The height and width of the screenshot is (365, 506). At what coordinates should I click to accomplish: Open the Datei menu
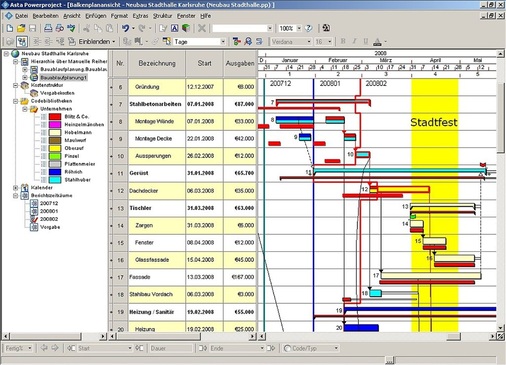[21, 16]
